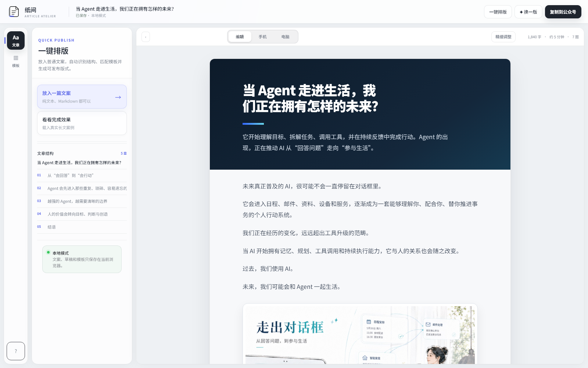Click the 1,840 字 word count

tap(534, 37)
